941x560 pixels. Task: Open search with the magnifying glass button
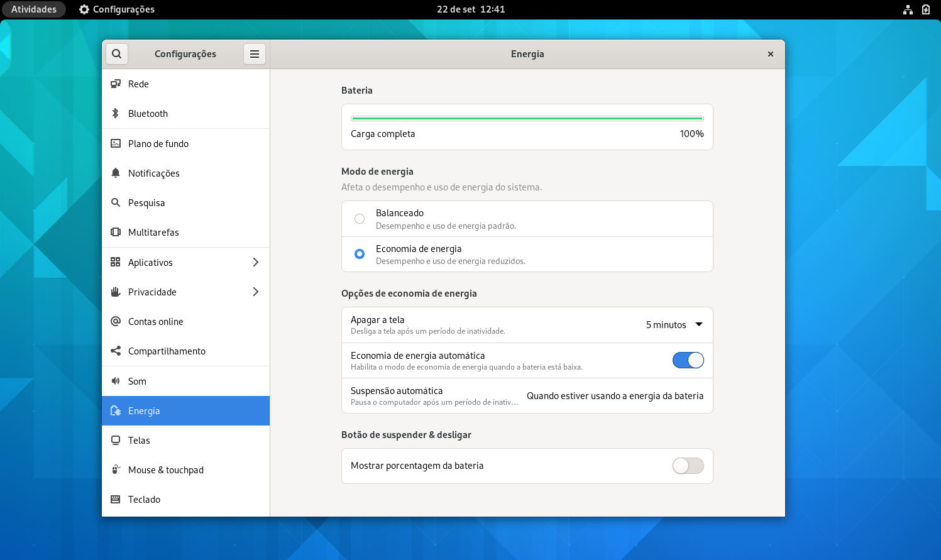coord(116,53)
